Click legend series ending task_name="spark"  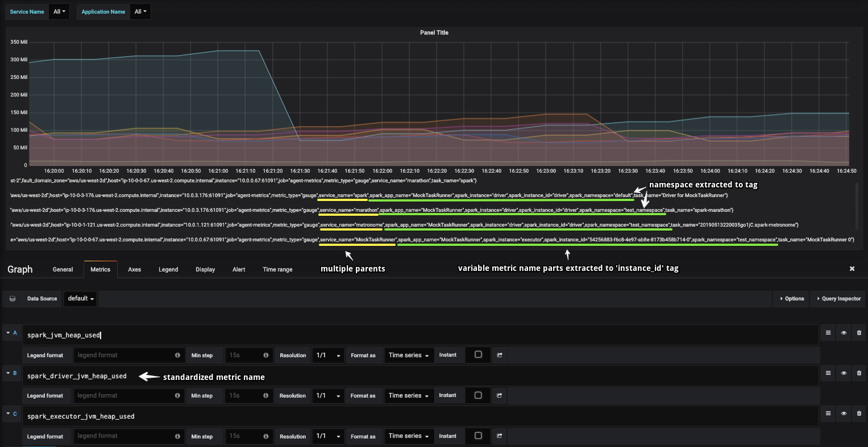click(x=243, y=180)
